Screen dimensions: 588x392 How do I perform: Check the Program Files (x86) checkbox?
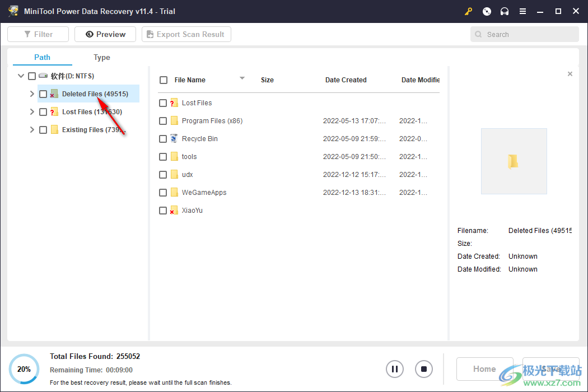pos(163,121)
